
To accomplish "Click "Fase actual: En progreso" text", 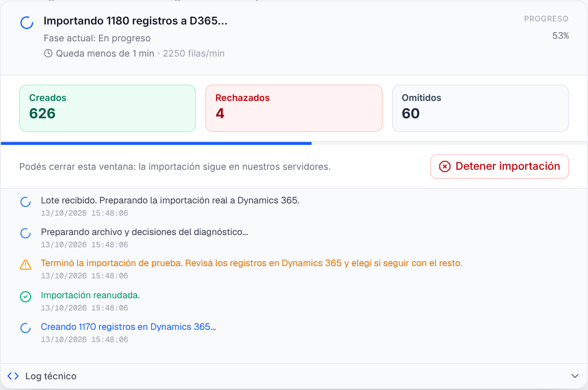I will tap(97, 38).
